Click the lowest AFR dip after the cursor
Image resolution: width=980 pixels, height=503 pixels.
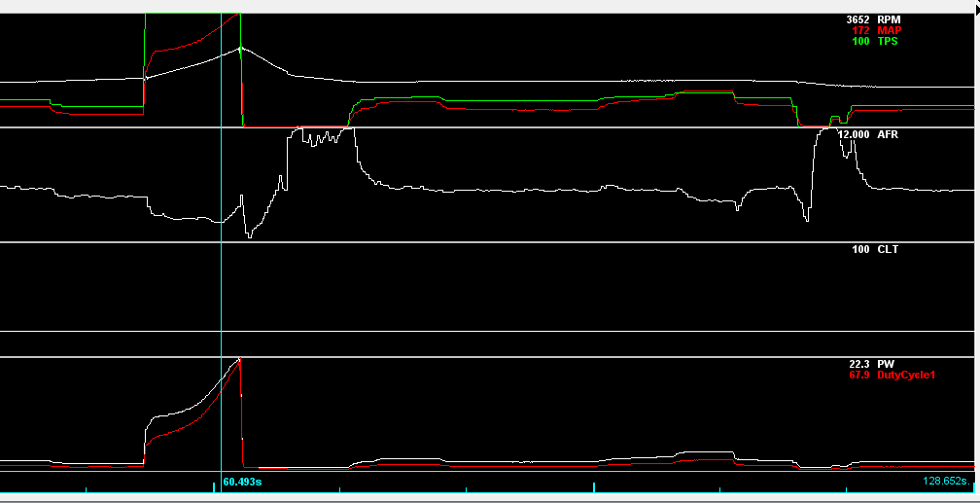pyautogui.click(x=249, y=235)
